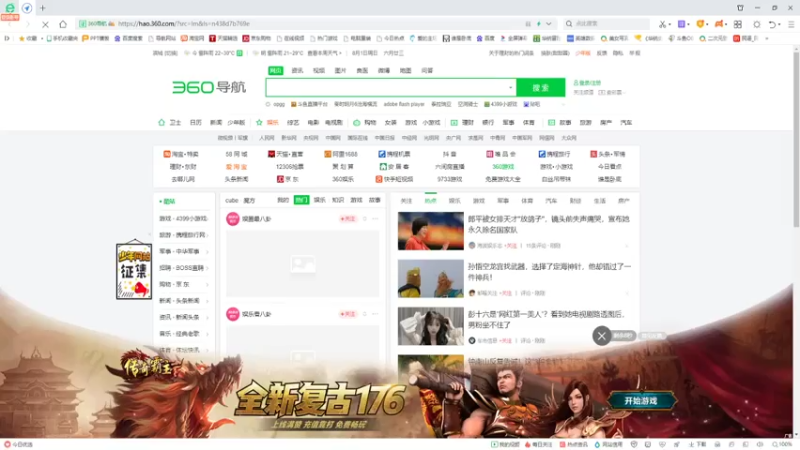
Task: Open the favorites star bookmark
Action: tap(21, 38)
